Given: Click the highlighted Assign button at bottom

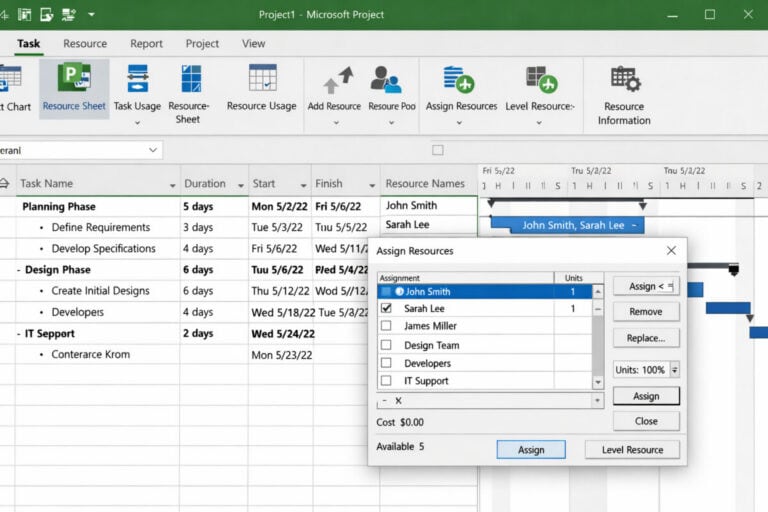Looking at the screenshot, I should (531, 449).
